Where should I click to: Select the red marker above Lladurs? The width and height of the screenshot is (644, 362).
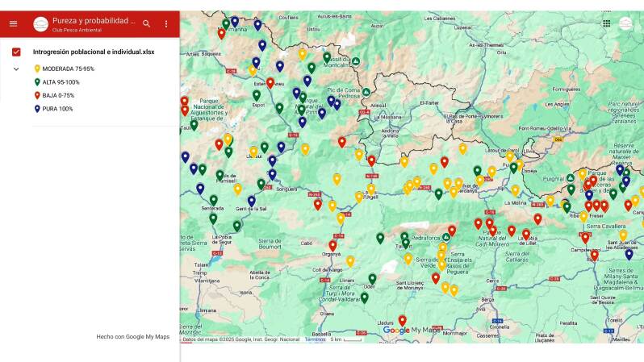click(403, 320)
